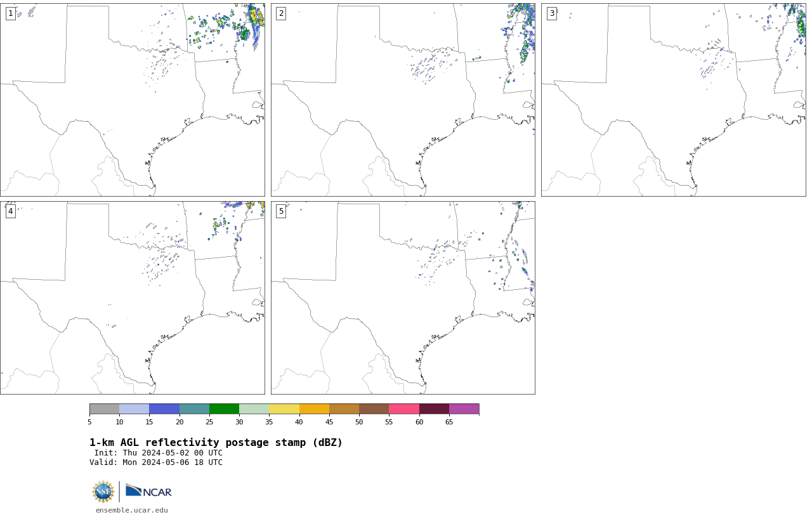Select the gray 5-10 dBZ swatch

pyautogui.click(x=104, y=409)
